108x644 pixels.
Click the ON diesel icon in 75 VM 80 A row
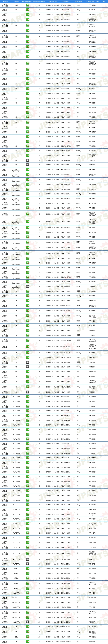tap(28, 362)
